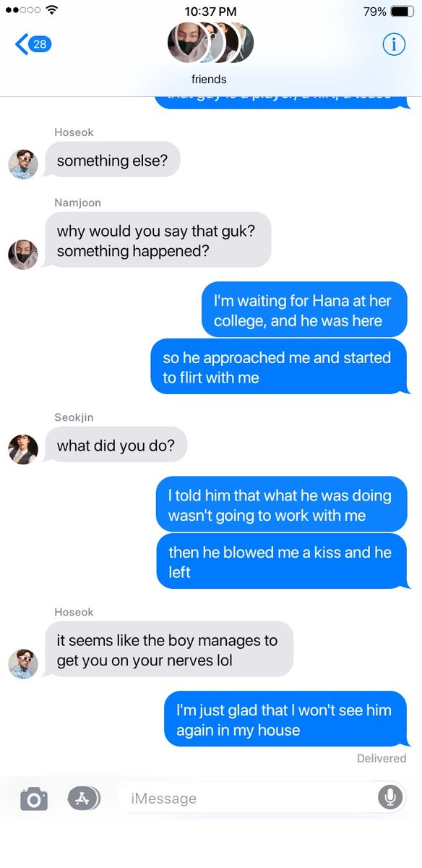Image resolution: width=422 pixels, height=868 pixels.
Task: Open the camera icon
Action: pyautogui.click(x=34, y=799)
